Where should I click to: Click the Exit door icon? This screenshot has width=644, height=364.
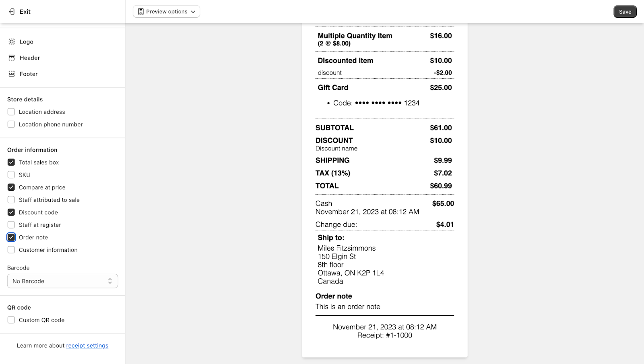pyautogui.click(x=12, y=12)
